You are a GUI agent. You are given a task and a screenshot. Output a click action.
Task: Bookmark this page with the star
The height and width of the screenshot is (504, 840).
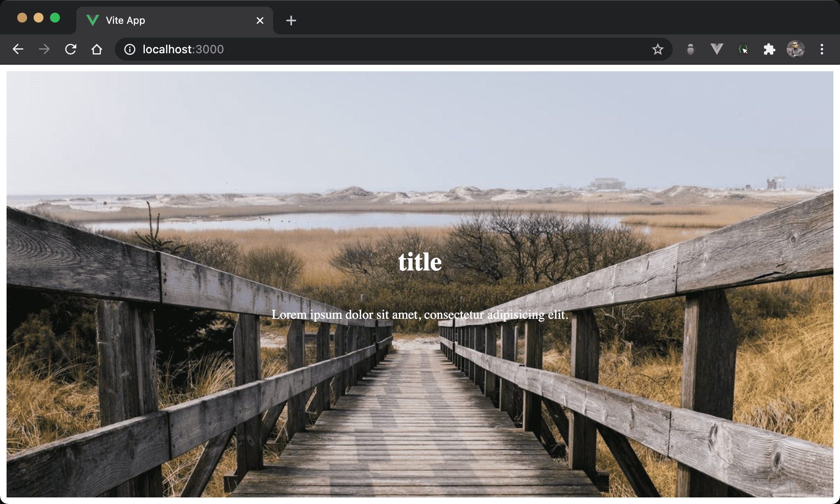657,50
